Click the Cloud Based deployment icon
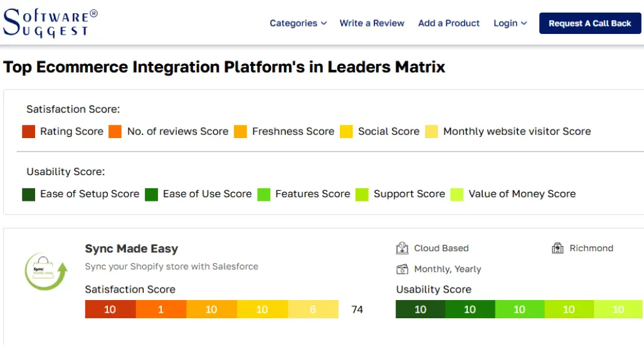The width and height of the screenshot is (644, 349). [402, 249]
